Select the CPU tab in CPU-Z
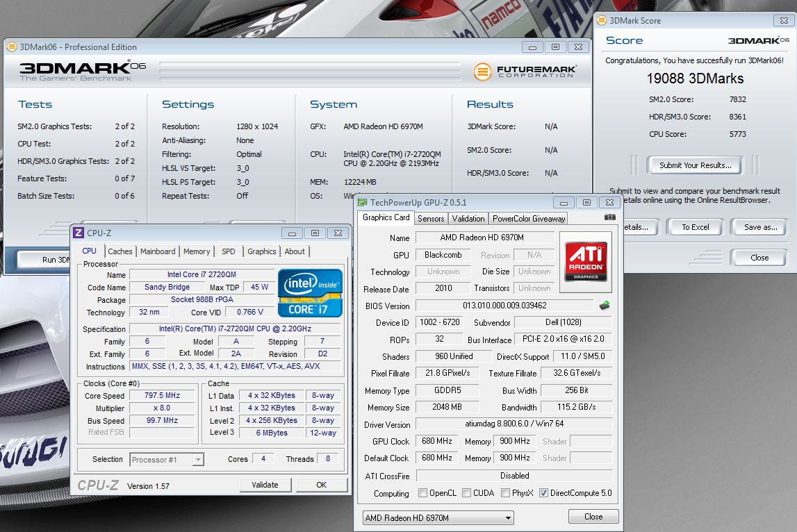 (90, 251)
